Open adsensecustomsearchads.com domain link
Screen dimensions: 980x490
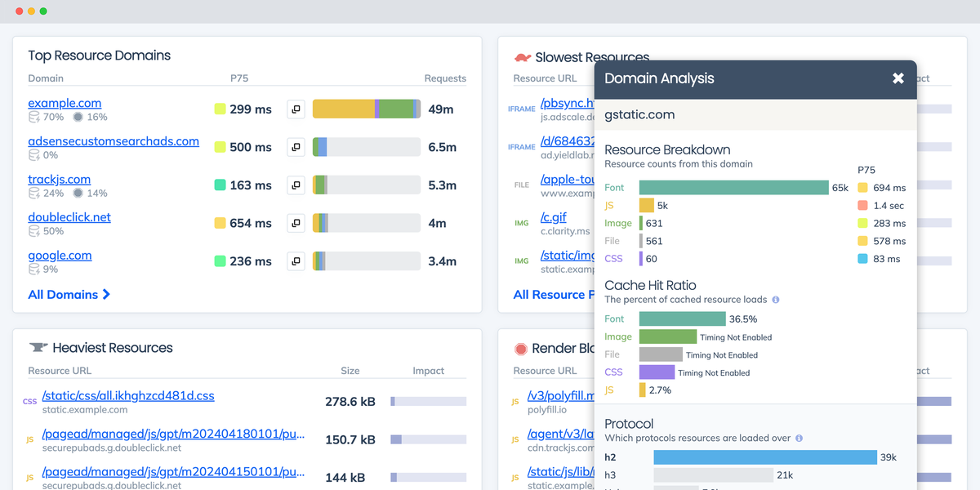[114, 141]
